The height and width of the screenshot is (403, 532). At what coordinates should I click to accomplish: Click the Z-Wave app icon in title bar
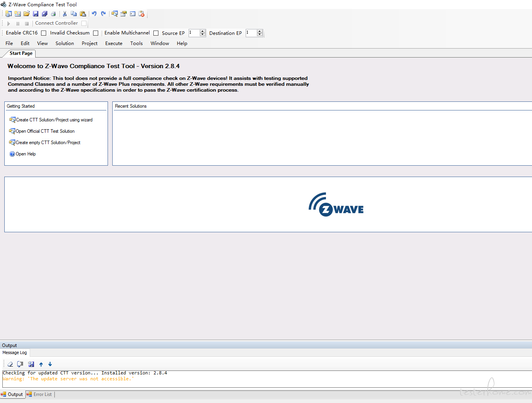(4, 4)
